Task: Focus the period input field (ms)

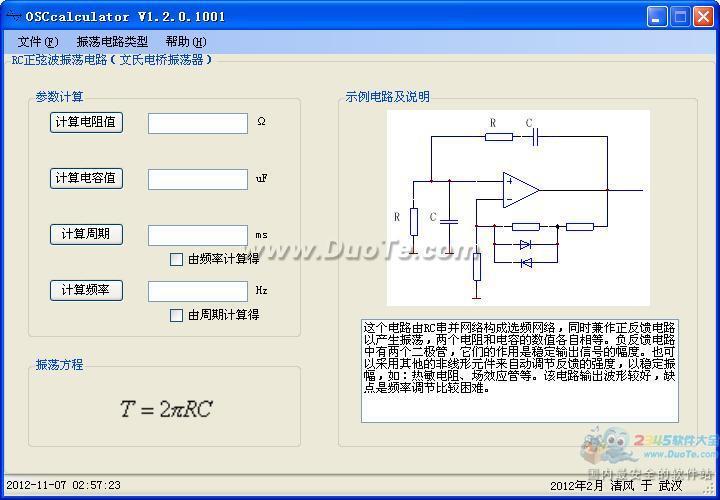Action: [198, 235]
